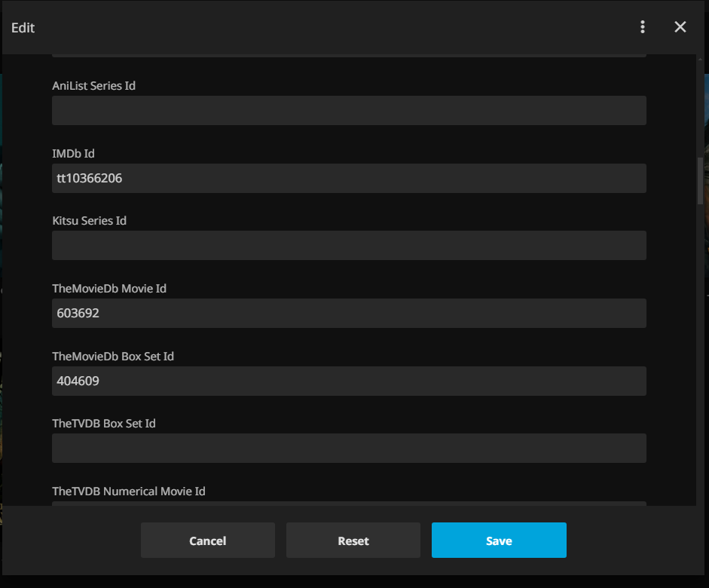Click the "IMDb Id" label text
709x588 pixels.
(73, 154)
